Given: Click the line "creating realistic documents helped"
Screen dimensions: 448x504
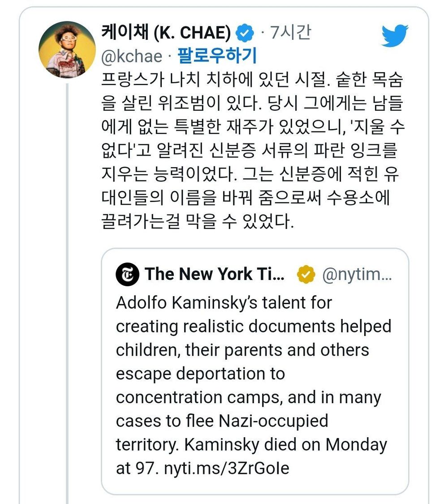Looking at the screenshot, I should 254,327.
